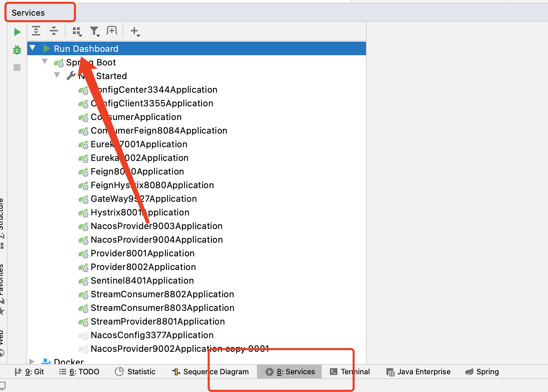Click the gray Stop square button

pyautogui.click(x=17, y=67)
